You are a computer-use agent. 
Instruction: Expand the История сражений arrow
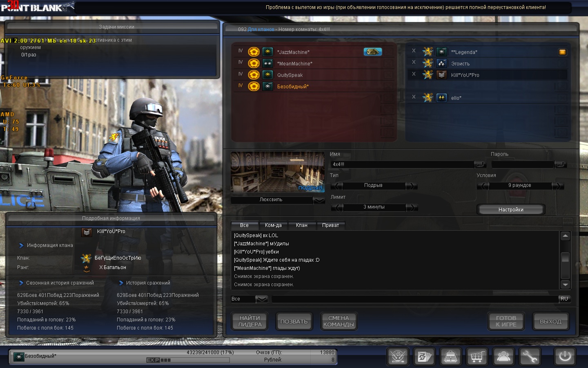tap(121, 283)
